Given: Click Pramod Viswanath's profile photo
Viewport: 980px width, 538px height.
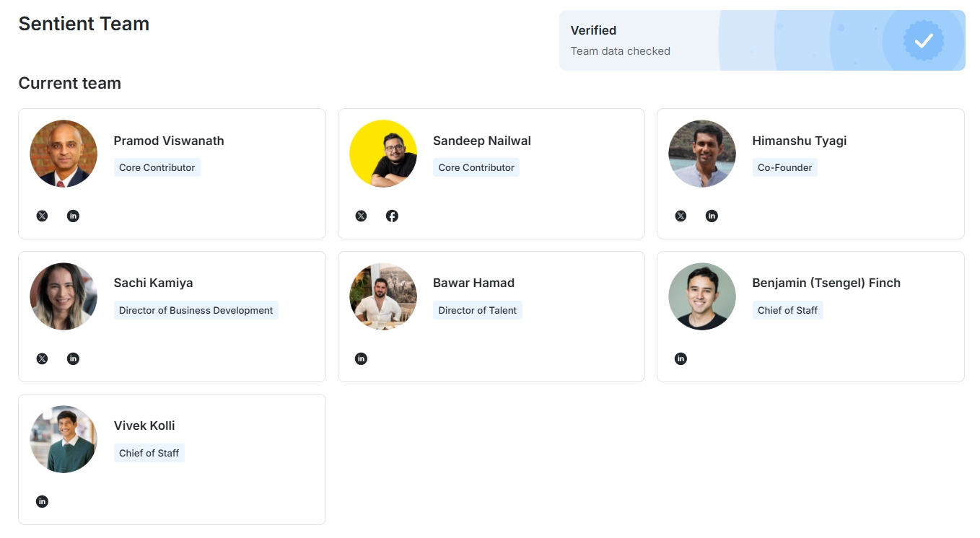Looking at the screenshot, I should (x=64, y=154).
